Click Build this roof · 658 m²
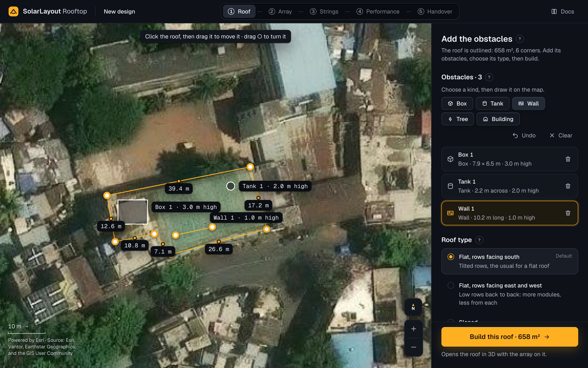588x368 pixels. [510, 337]
